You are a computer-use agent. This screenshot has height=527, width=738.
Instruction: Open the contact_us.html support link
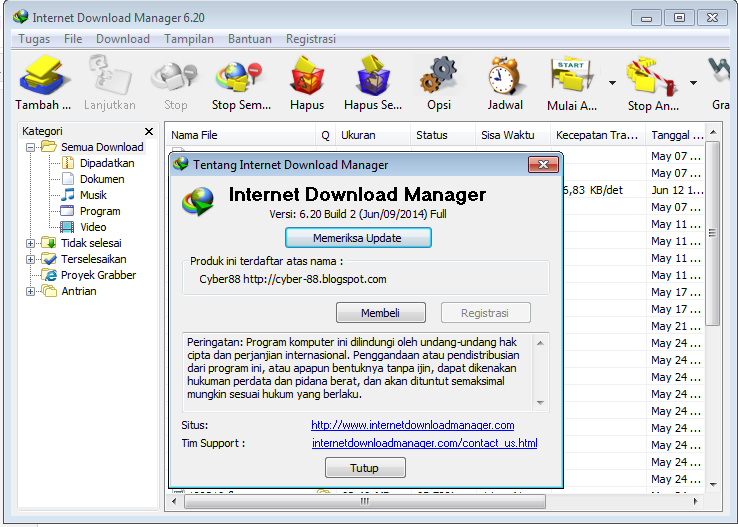pyautogui.click(x=425, y=443)
